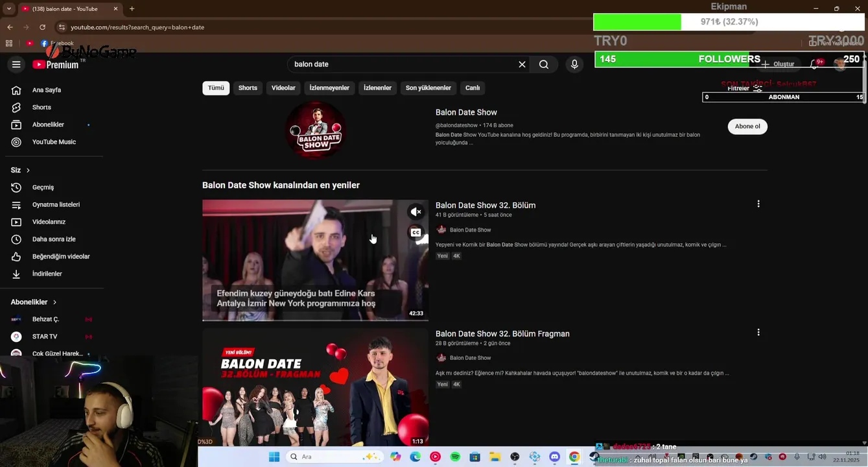Open the Facebook bookmark
The image size is (868, 467).
[57, 43]
